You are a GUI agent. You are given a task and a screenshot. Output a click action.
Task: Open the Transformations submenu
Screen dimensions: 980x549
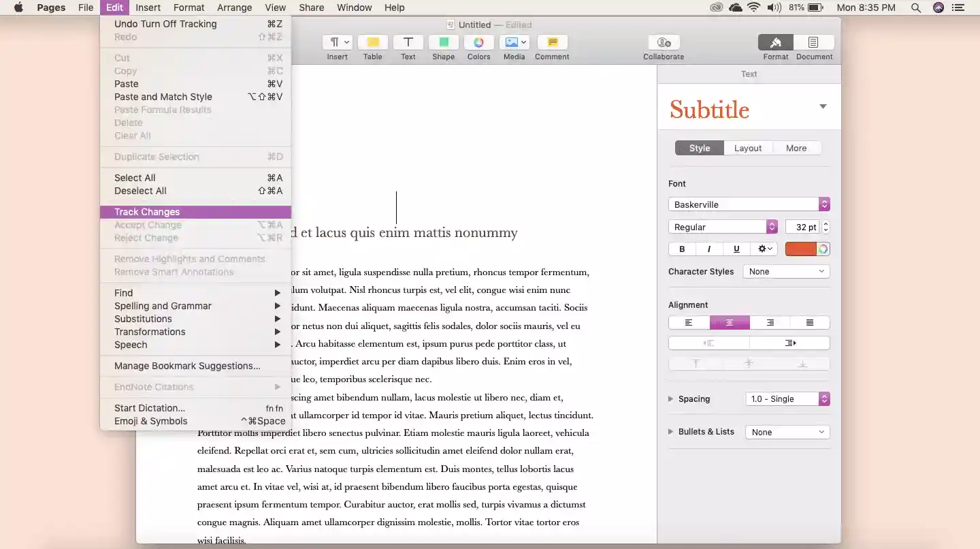tap(196, 332)
